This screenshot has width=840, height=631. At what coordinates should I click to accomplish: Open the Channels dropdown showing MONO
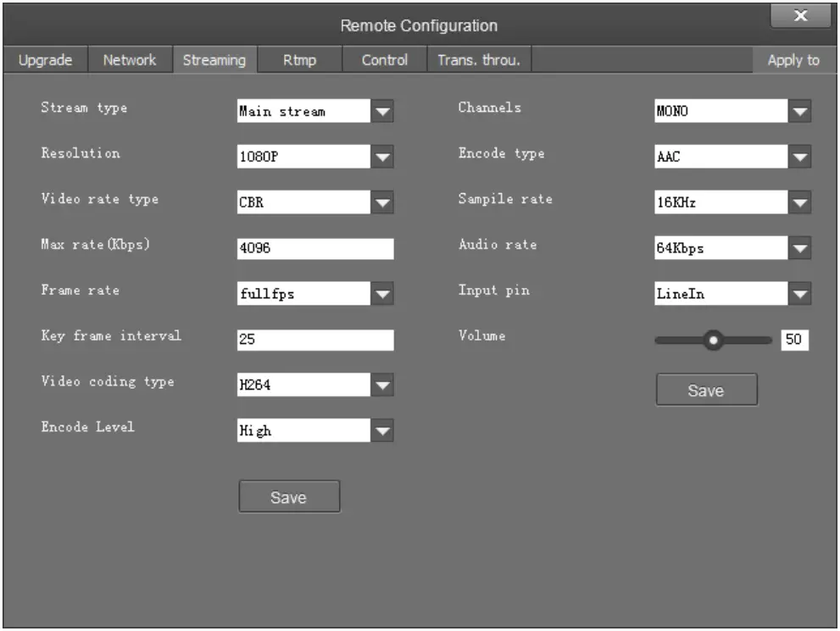[x=799, y=111]
